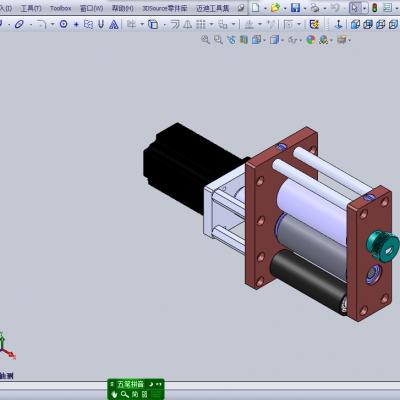Select the Sketch Fillet tool
400x400 pixels.
tap(42, 24)
